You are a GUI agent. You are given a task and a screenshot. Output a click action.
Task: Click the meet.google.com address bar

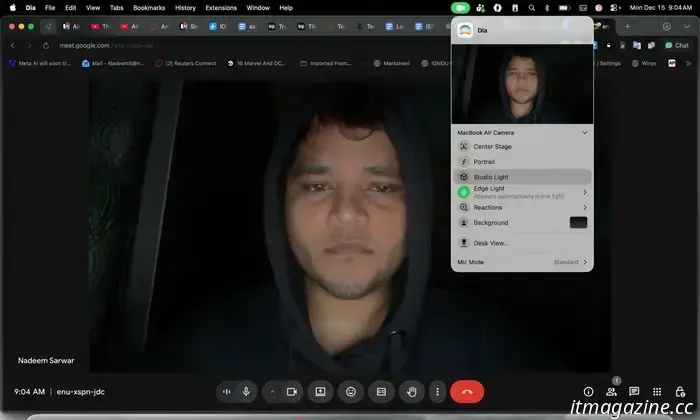point(106,45)
